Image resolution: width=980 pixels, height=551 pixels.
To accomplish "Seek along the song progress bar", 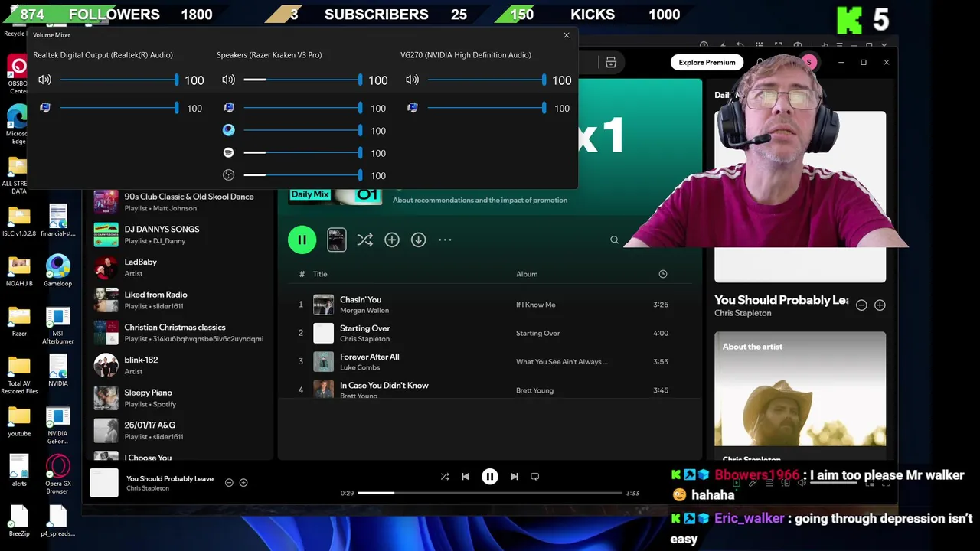I will click(490, 493).
